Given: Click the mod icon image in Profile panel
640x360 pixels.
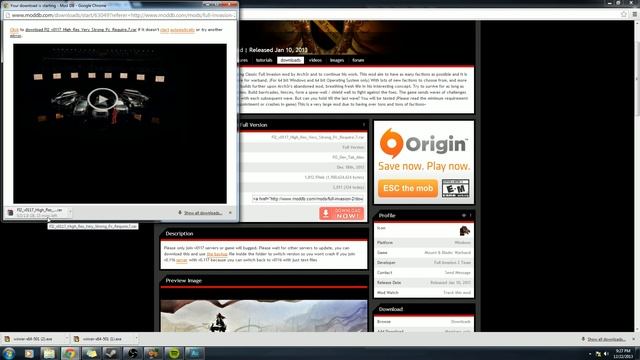Looking at the screenshot, I should pos(464,231).
